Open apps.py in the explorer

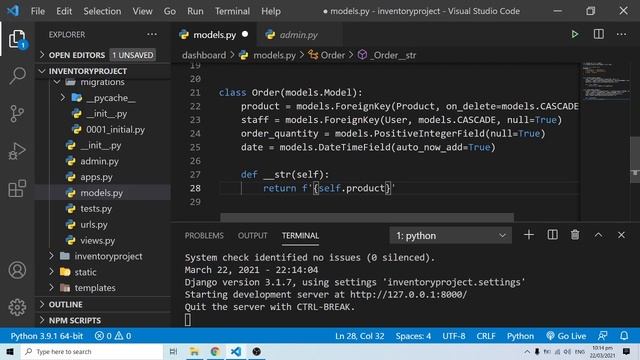pyautogui.click(x=96, y=177)
